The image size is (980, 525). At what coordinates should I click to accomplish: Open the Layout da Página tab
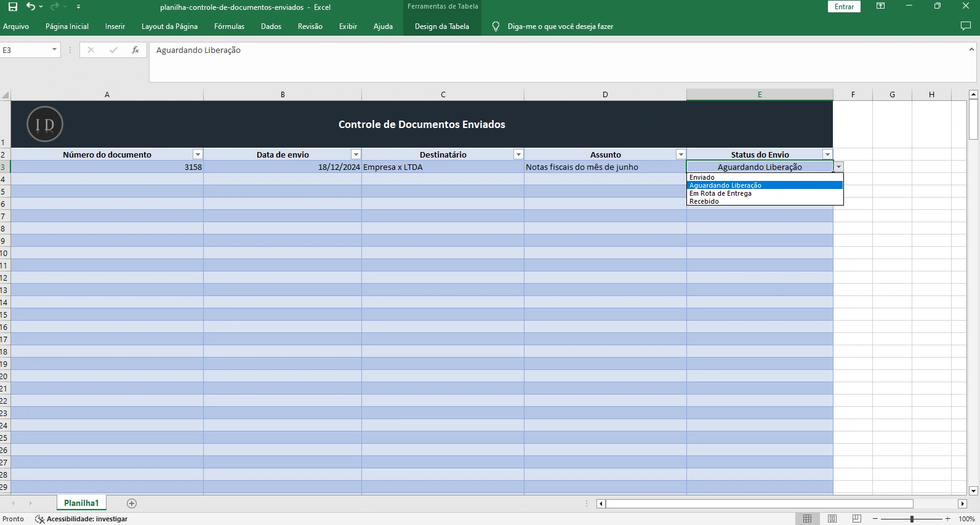(x=169, y=26)
